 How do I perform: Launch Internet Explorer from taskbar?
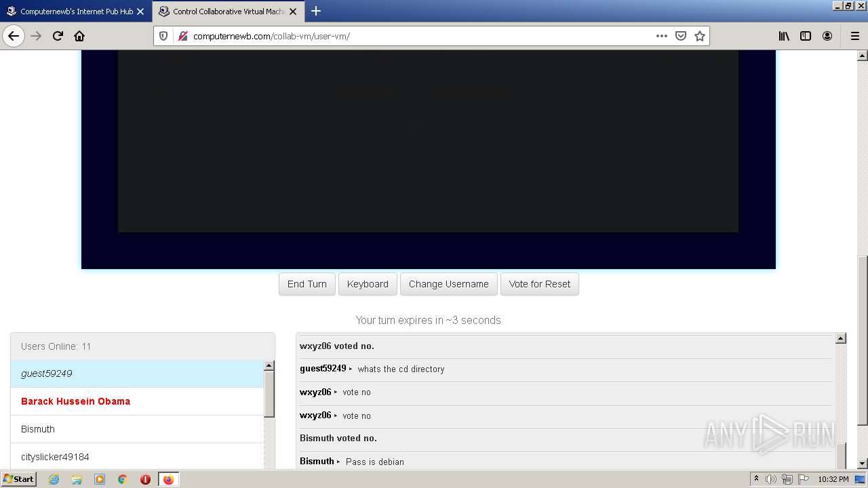(x=54, y=479)
